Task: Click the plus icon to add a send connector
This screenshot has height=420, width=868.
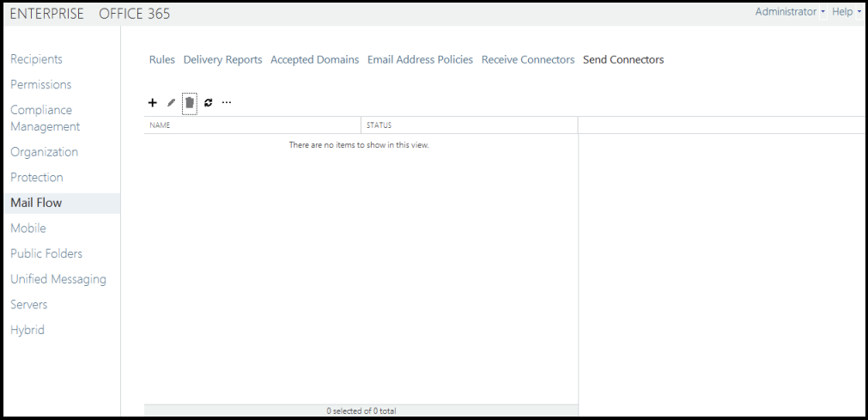Action: point(153,102)
